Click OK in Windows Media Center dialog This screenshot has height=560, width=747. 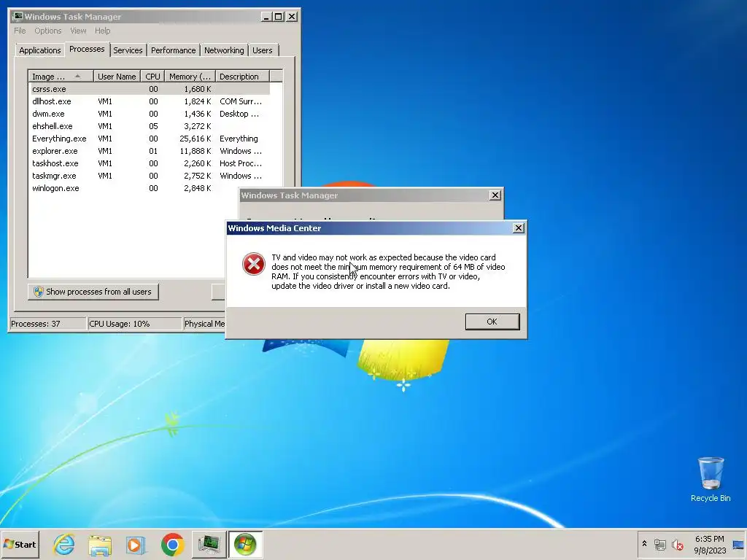[492, 322]
